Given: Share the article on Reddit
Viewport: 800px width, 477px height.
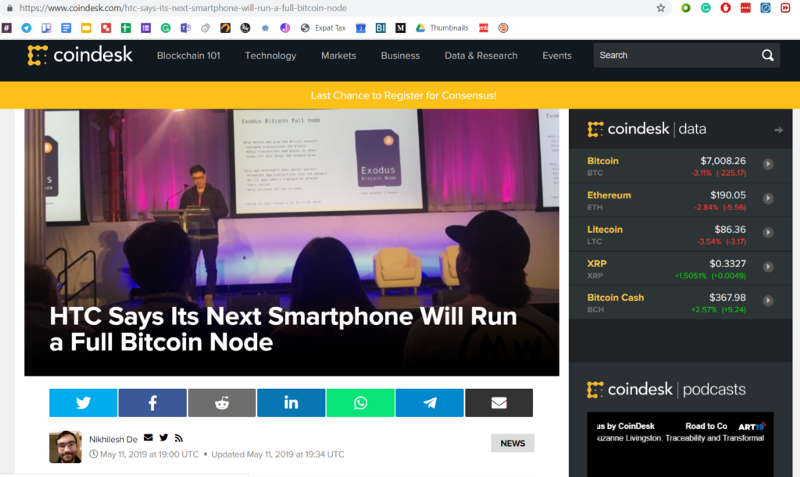Looking at the screenshot, I should (222, 403).
